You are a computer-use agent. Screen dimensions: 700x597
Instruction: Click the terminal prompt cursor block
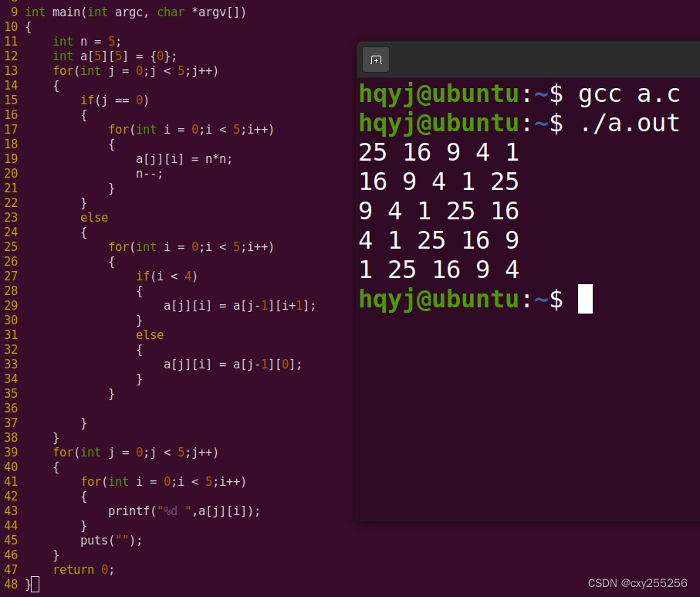tap(585, 298)
